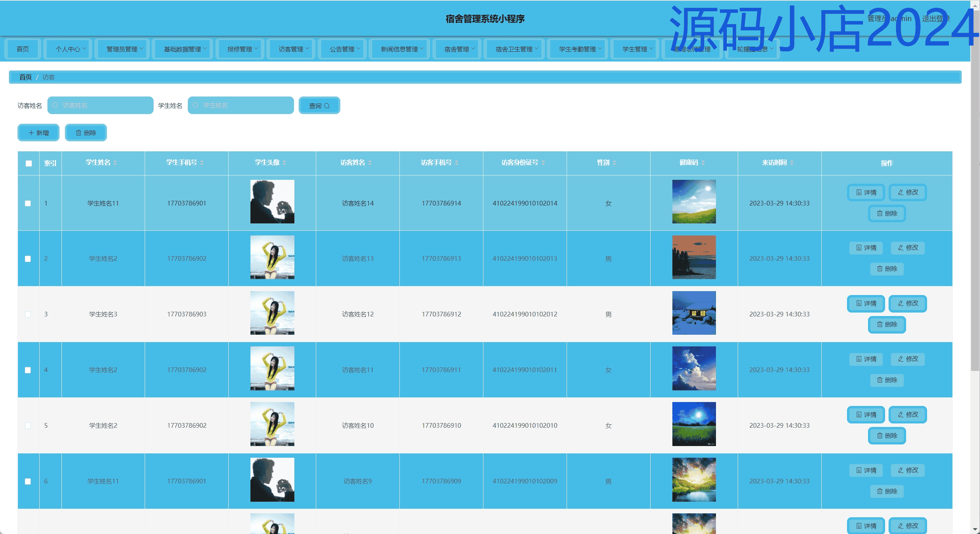Click 删除 for 访客姓名12 row
This screenshot has width=980, height=534.
pyautogui.click(x=887, y=325)
